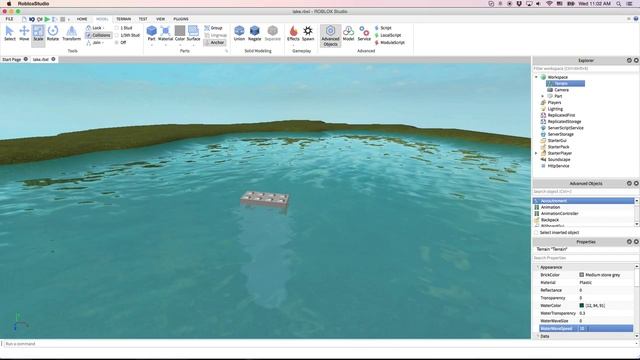Toggle the Anchor button
This screenshot has height=360, width=640.
point(215,42)
